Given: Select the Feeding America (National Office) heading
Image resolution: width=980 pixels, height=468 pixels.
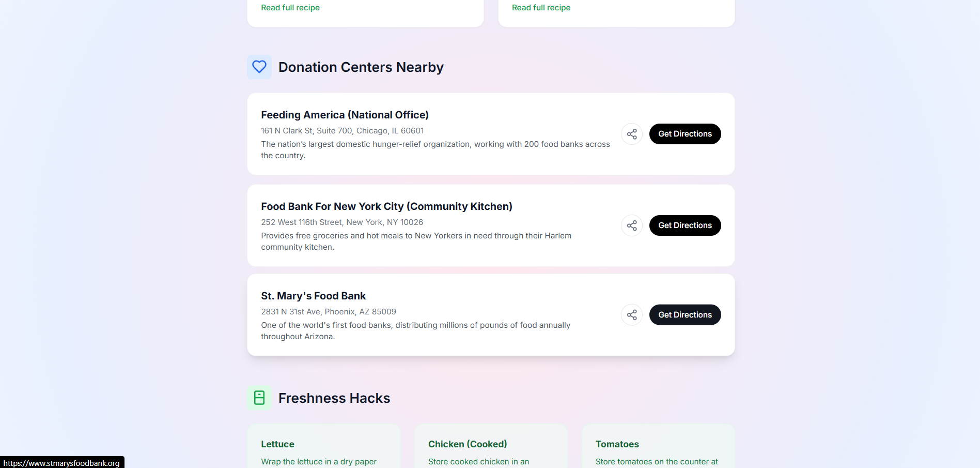Looking at the screenshot, I should [345, 115].
